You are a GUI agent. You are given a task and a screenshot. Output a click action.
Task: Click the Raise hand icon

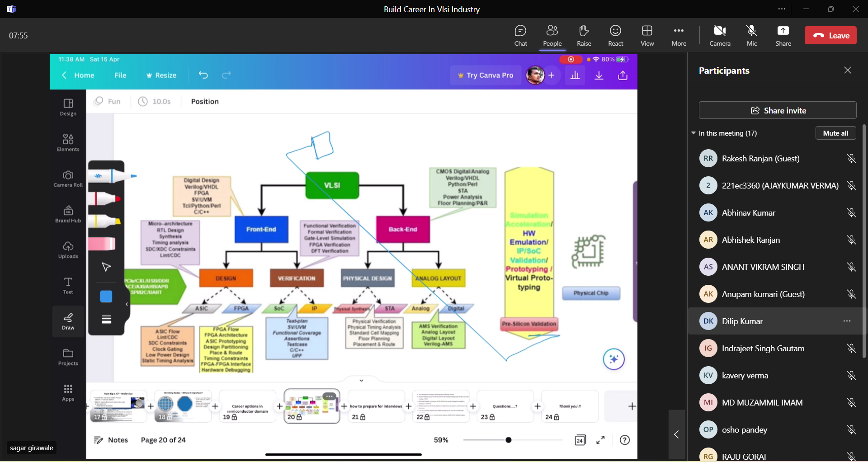tap(584, 35)
